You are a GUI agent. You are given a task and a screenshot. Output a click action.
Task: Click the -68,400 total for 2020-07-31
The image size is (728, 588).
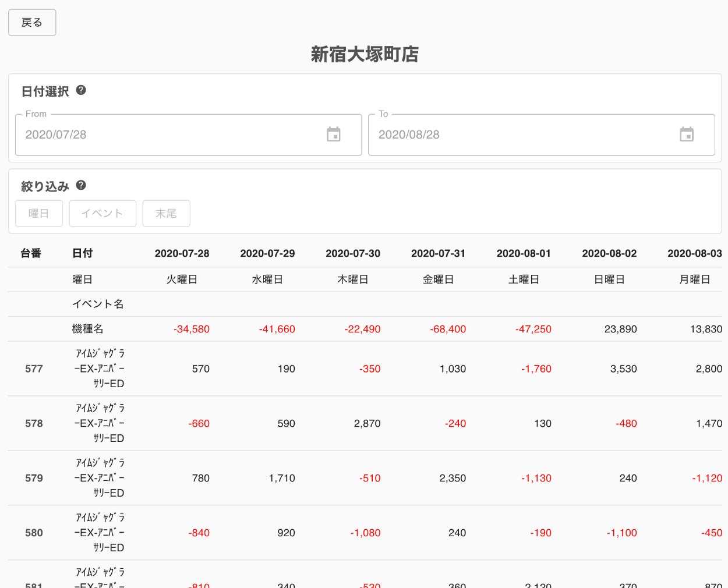(x=448, y=329)
